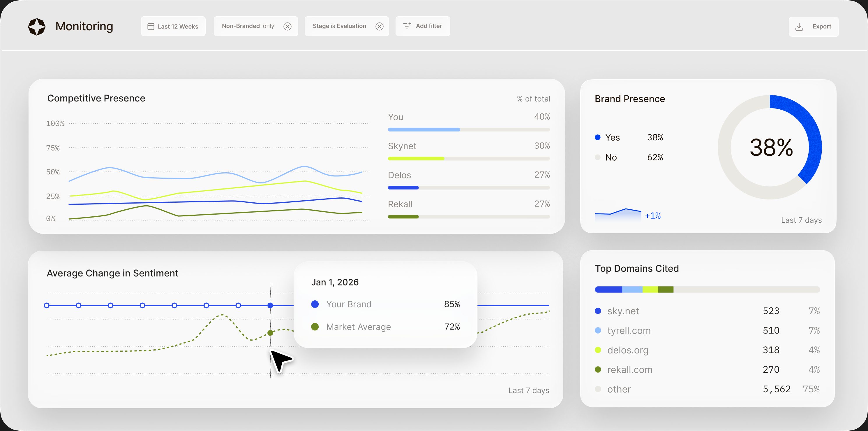Click the Jan 1, 2026 data point marker
868x431 pixels.
click(271, 305)
